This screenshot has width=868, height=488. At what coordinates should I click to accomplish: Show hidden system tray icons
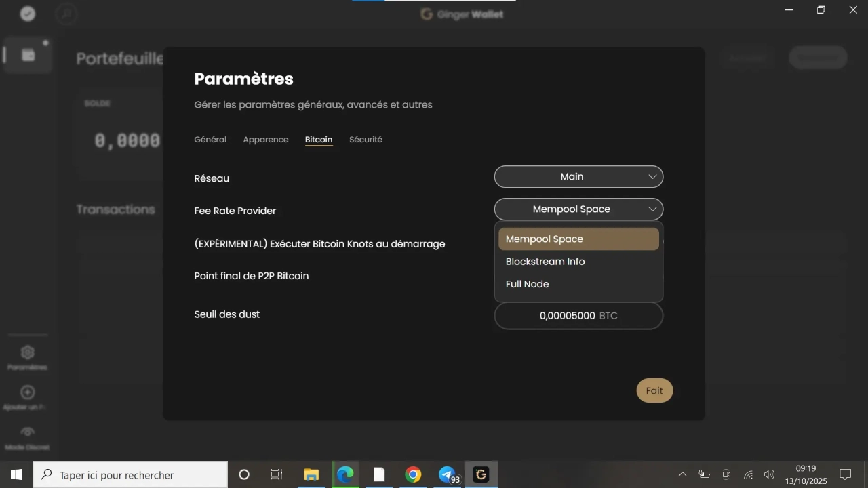[x=682, y=474]
